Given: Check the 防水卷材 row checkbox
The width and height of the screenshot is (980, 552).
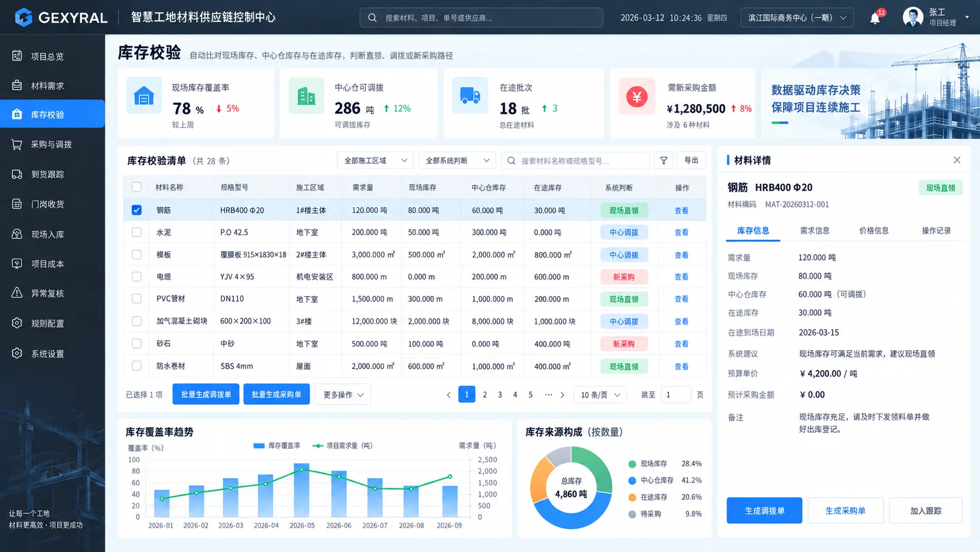Looking at the screenshot, I should [137, 366].
